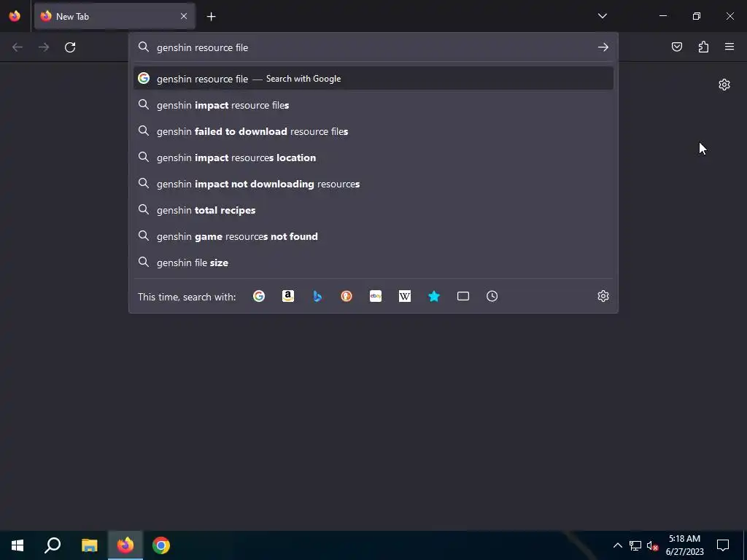Select suggestion 'genshin total recipes'
The width and height of the screenshot is (747, 560).
(x=373, y=210)
